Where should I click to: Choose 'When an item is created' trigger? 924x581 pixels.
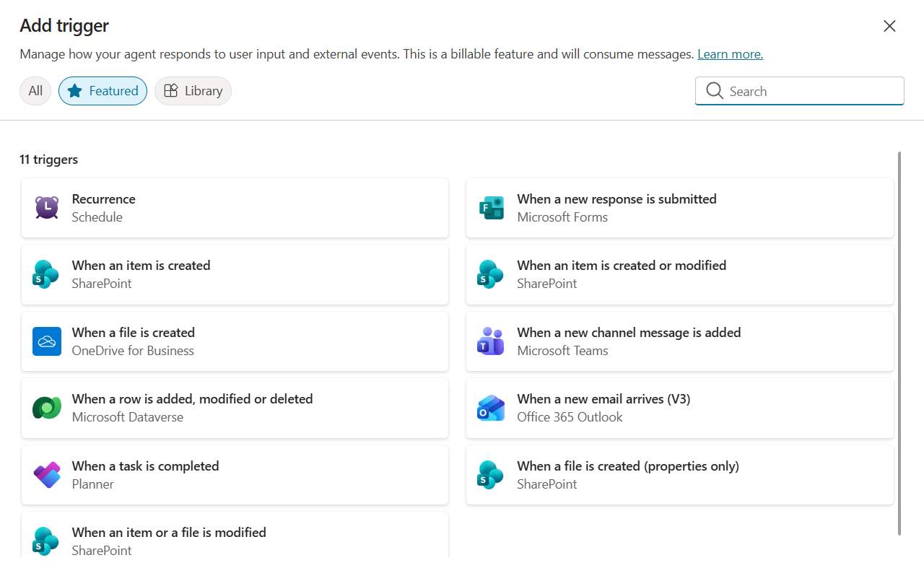141,266
